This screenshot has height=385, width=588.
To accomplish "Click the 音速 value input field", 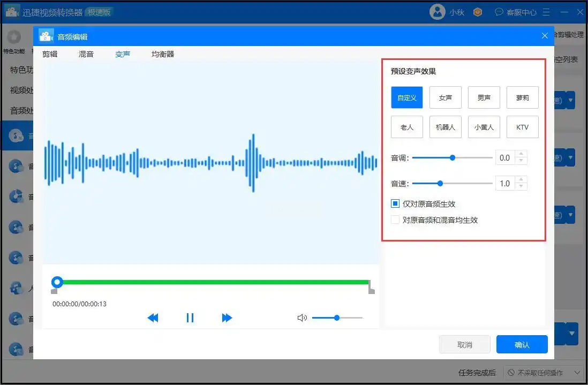I will pos(504,184).
